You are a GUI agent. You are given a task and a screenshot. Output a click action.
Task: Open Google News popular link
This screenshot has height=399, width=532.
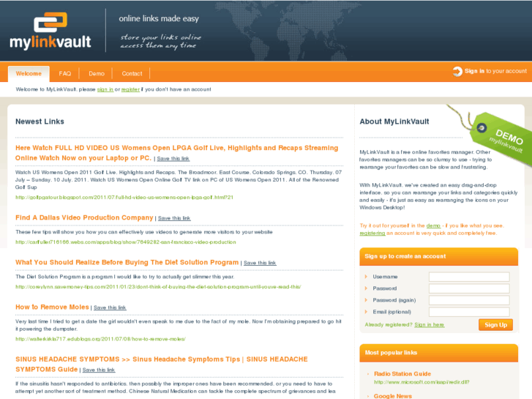[x=392, y=396]
